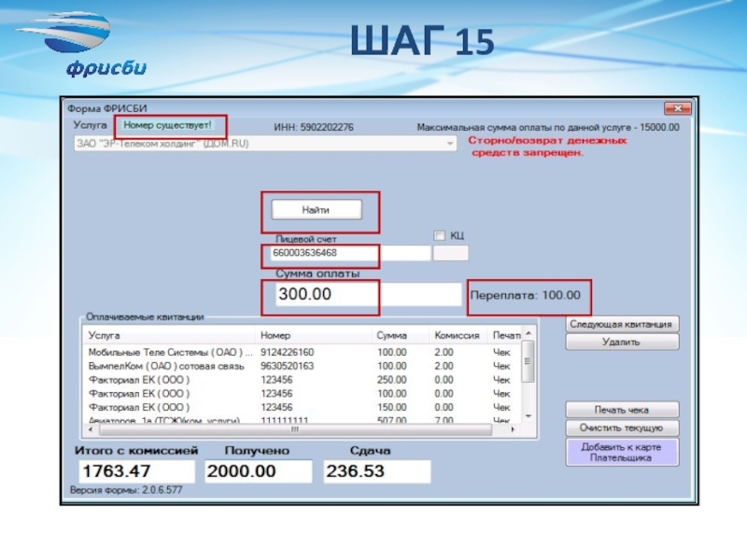
Task: Click the Переплата: 100.00 label
Action: click(526, 295)
